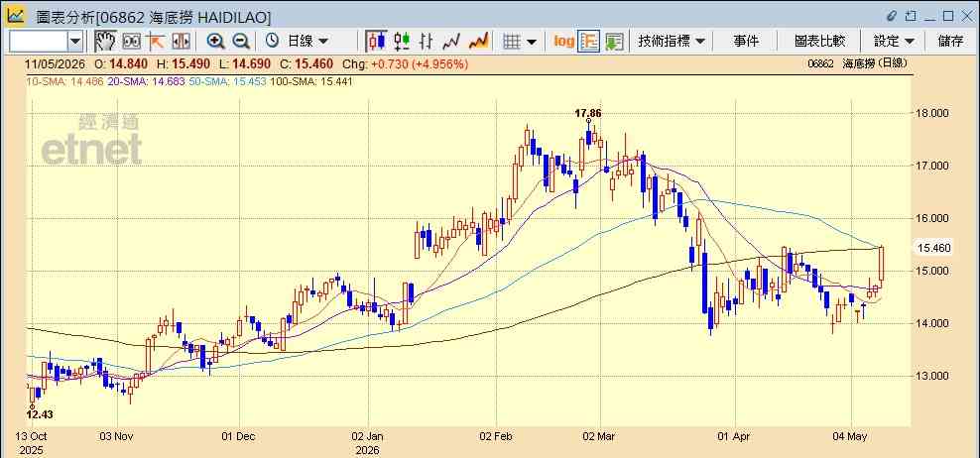Toggle the green list panel icon
The height and width of the screenshot is (458, 980).
[x=614, y=42]
